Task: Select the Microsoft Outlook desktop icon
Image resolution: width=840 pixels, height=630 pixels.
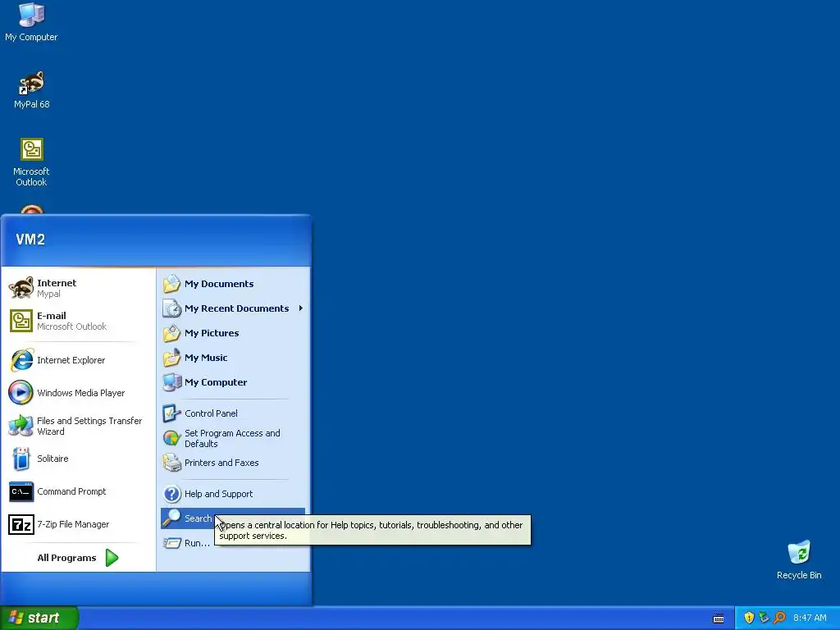Action: [31, 162]
